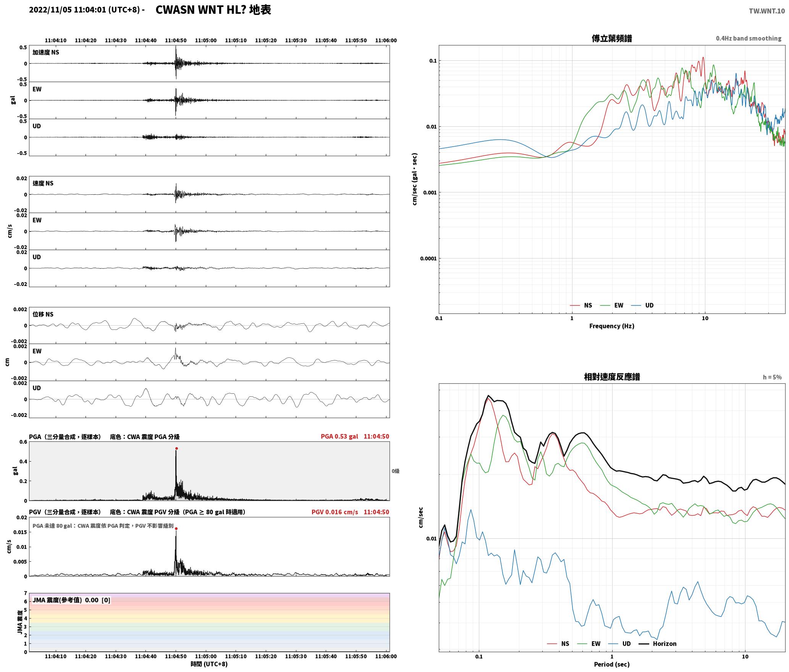Screen dimensions: 789x672
Task: Click the Frequency (Hz) axis label
Action: (612, 326)
